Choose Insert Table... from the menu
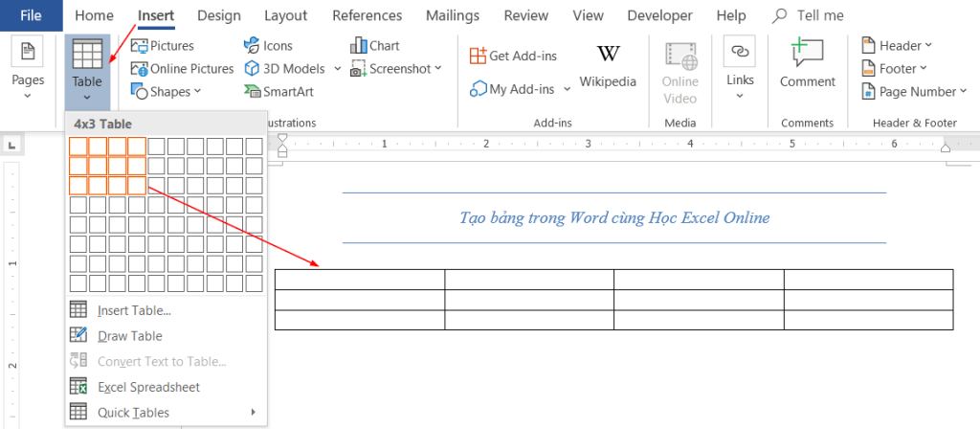The image size is (980, 429). [134, 310]
